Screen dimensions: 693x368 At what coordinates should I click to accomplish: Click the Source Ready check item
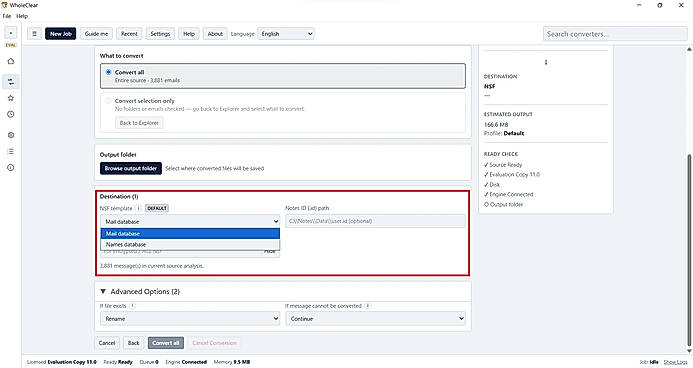tap(503, 165)
